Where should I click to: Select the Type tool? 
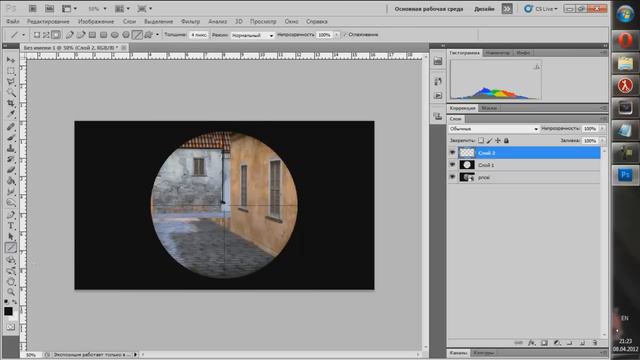11,226
